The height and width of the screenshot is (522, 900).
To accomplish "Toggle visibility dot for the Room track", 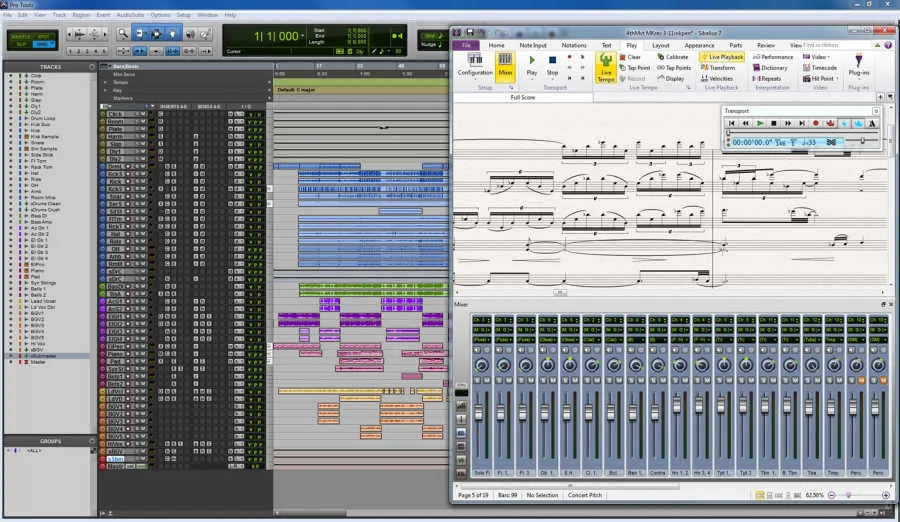I will (10, 81).
